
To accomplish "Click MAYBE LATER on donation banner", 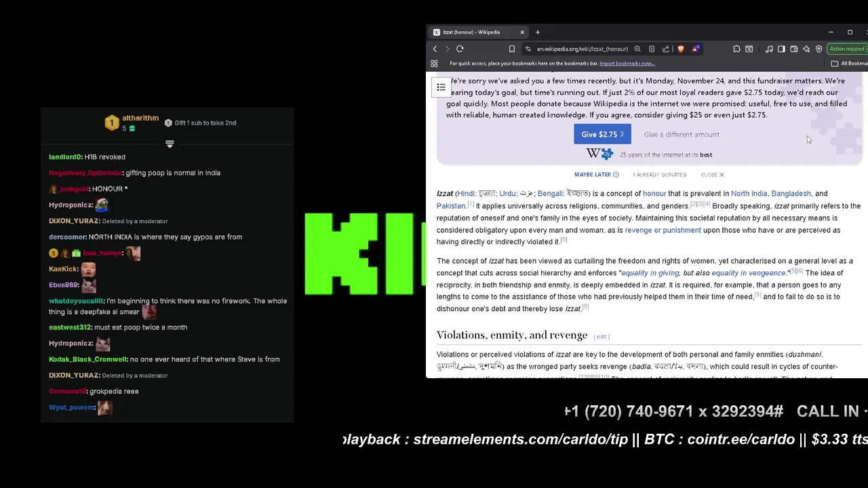I will (x=596, y=175).
